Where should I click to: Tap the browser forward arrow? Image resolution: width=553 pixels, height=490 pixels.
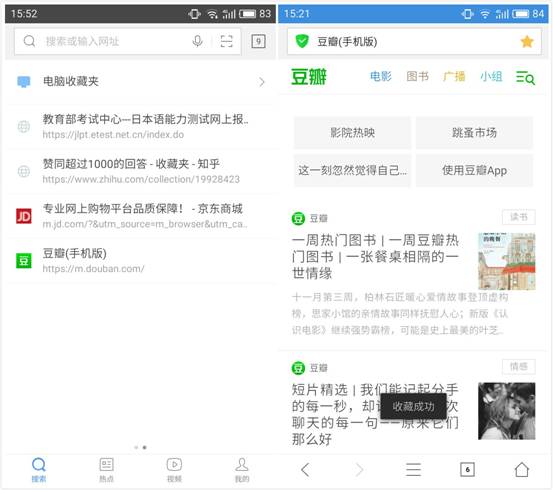pos(359,470)
